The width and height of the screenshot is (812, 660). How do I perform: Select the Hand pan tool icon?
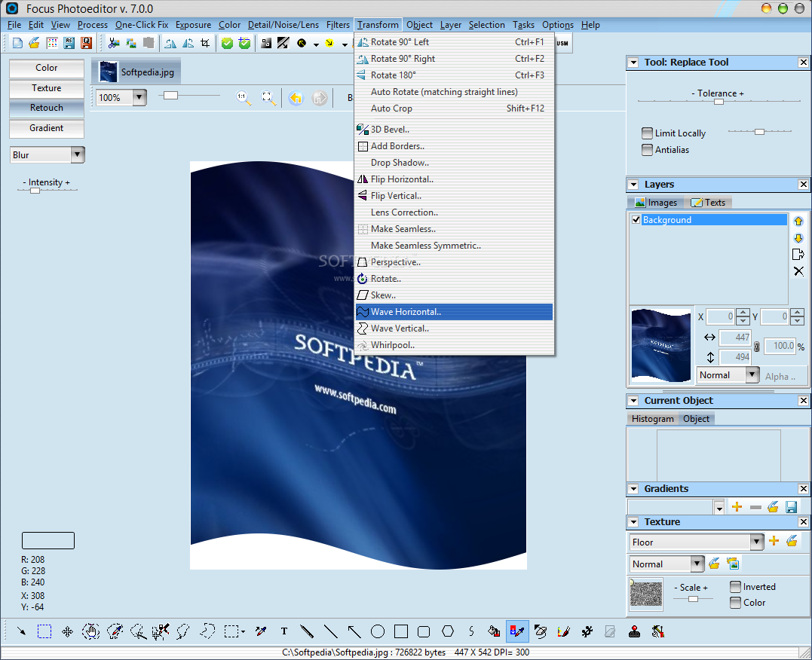click(91, 631)
